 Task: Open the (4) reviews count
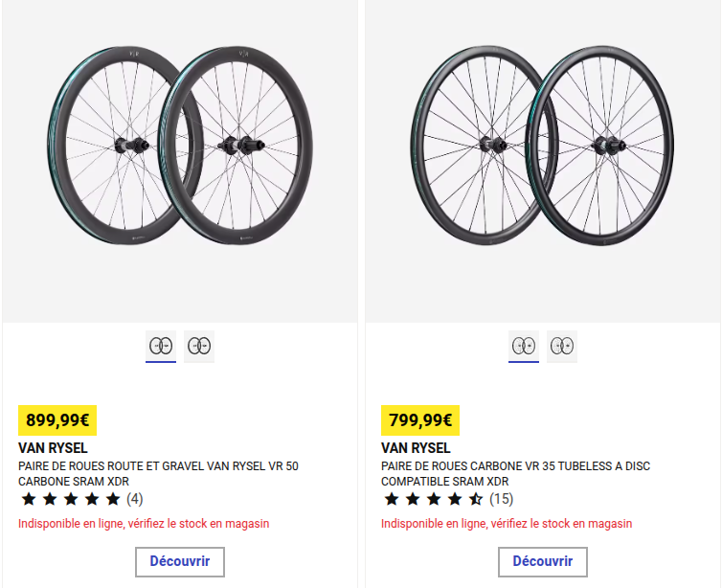tap(135, 499)
